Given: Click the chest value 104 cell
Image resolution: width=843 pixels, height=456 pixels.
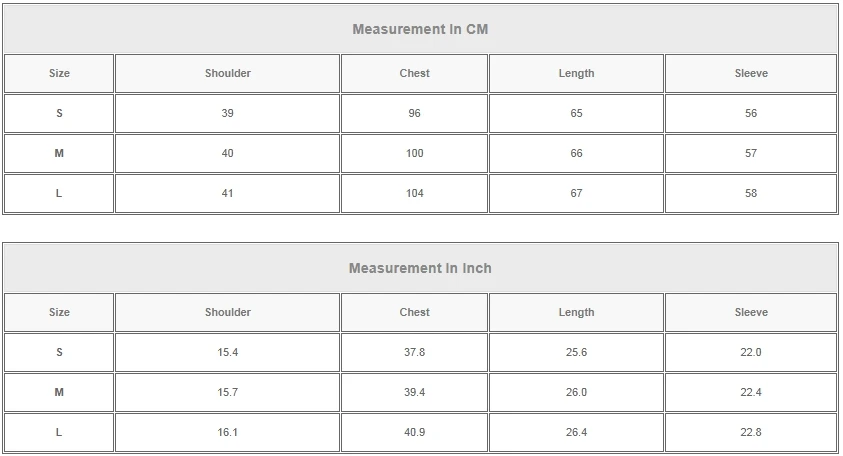Looking at the screenshot, I should (x=415, y=193).
